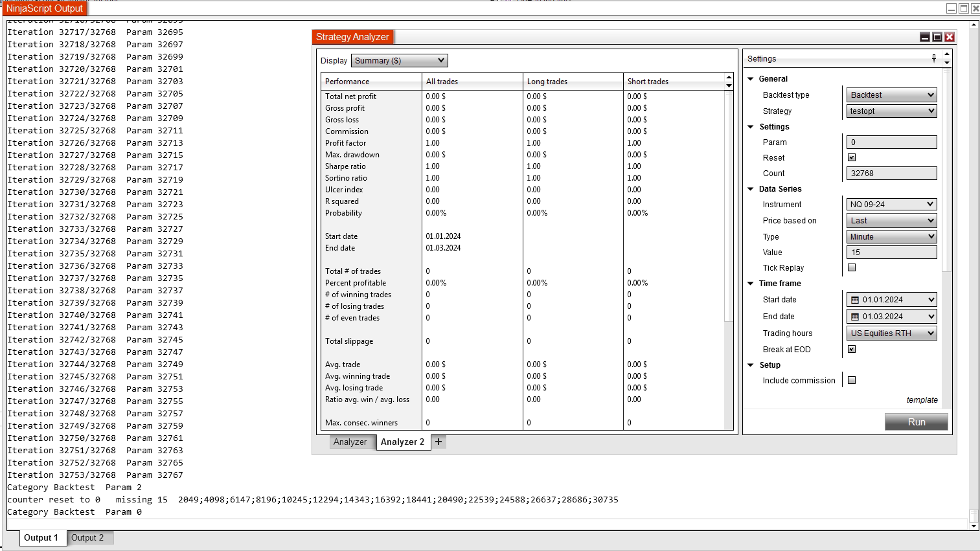Open the Start date 01.01.2024 dropdown arrow
The width and height of the screenshot is (980, 551).
[x=931, y=300]
